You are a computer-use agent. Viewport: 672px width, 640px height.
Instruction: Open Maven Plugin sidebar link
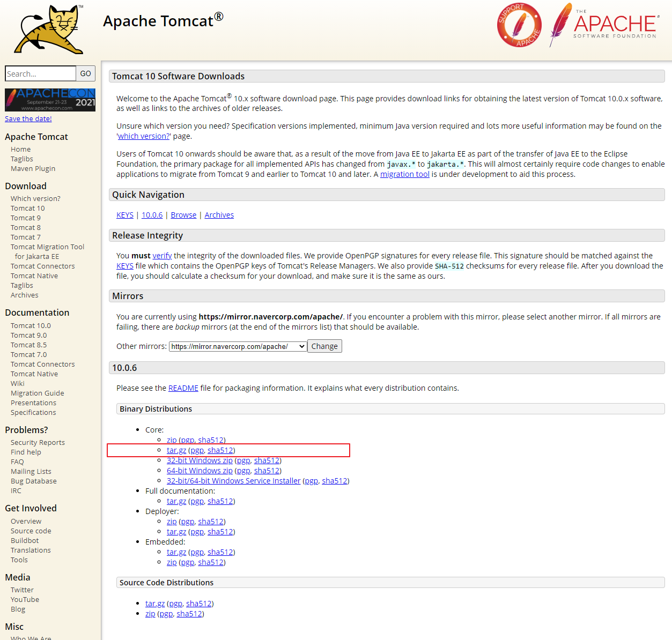pos(33,168)
